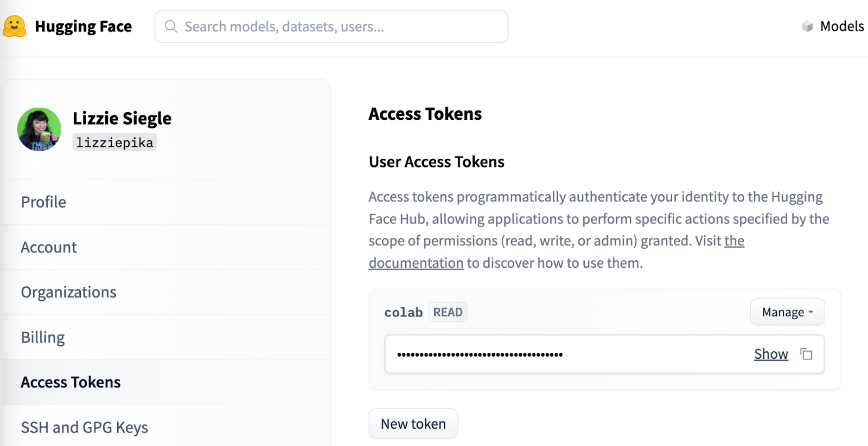Open the Profile settings section

167,202
